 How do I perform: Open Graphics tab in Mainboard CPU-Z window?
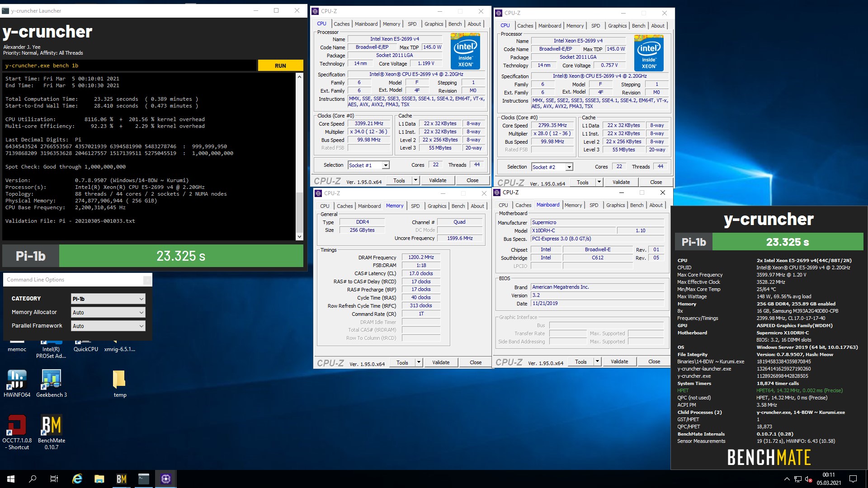pyautogui.click(x=615, y=205)
